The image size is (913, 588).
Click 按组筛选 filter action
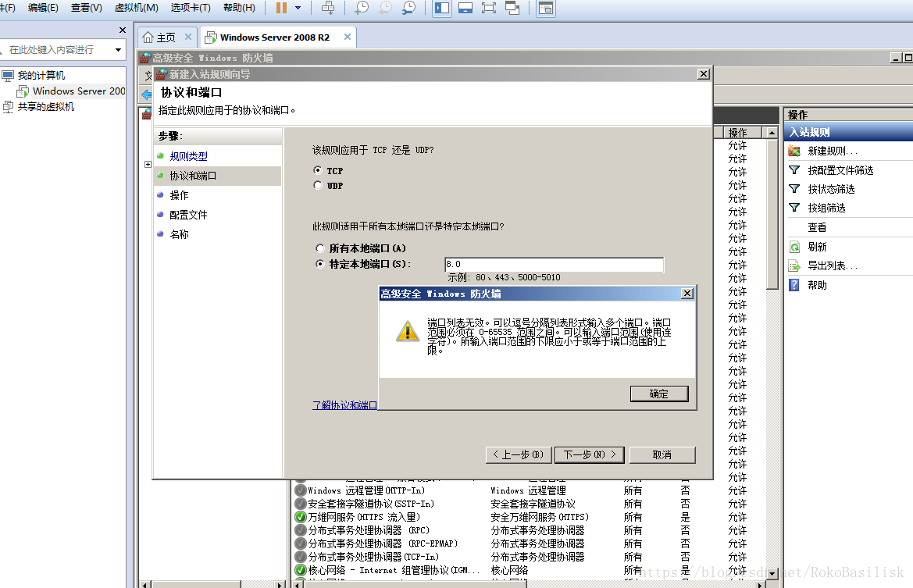click(827, 208)
